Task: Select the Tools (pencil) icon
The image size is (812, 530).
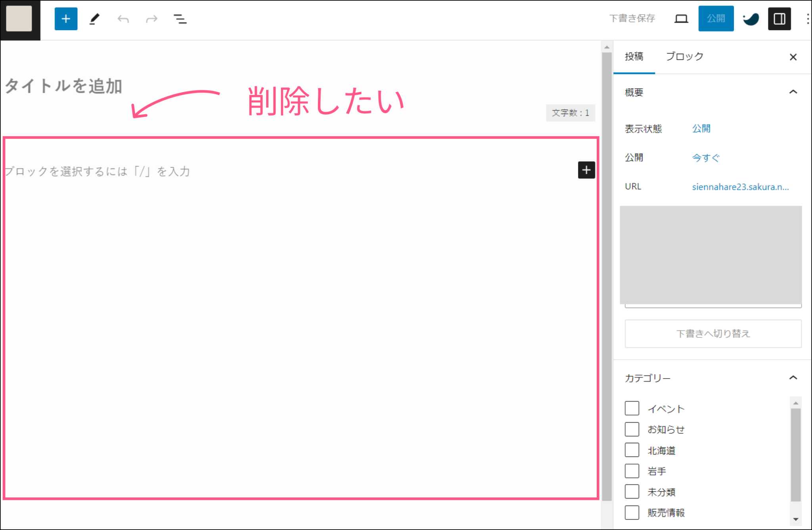Action: [x=94, y=18]
